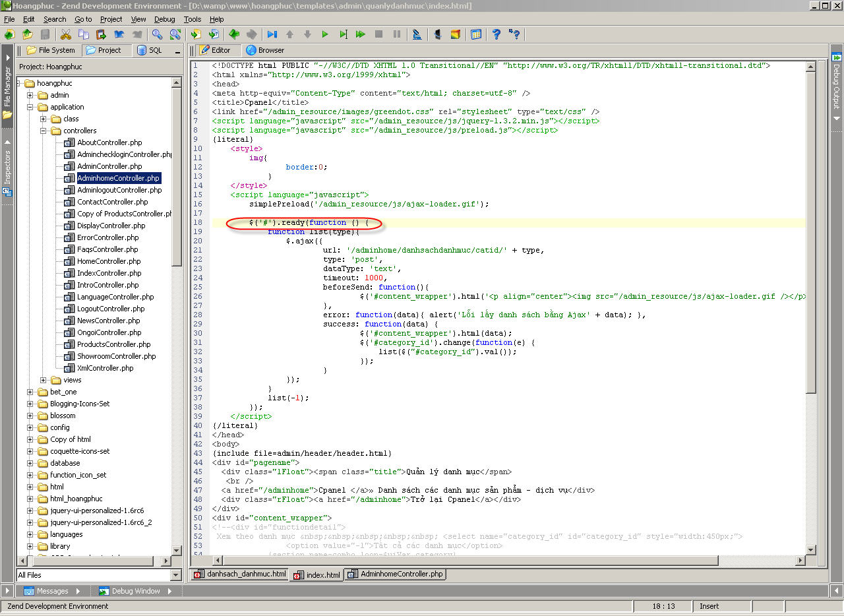Image resolution: width=844 pixels, height=616 pixels.
Task: Click the magnifier Search icon in toolbar
Action: click(157, 34)
